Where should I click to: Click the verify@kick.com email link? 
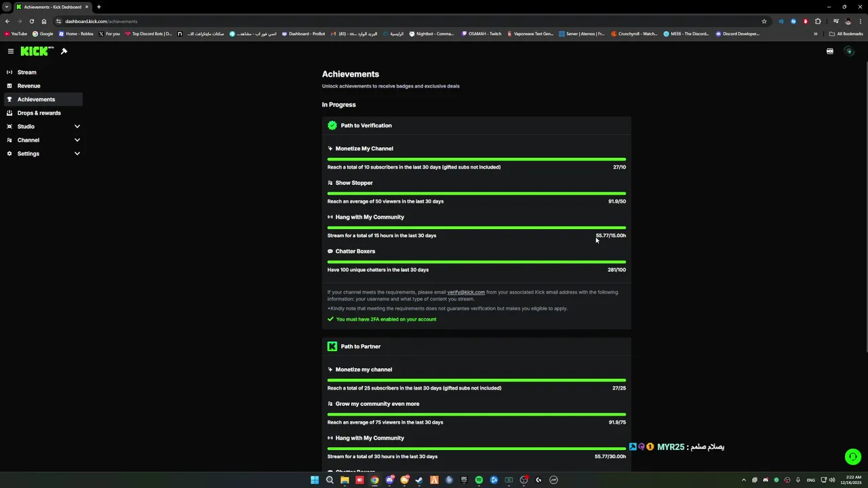point(466,292)
